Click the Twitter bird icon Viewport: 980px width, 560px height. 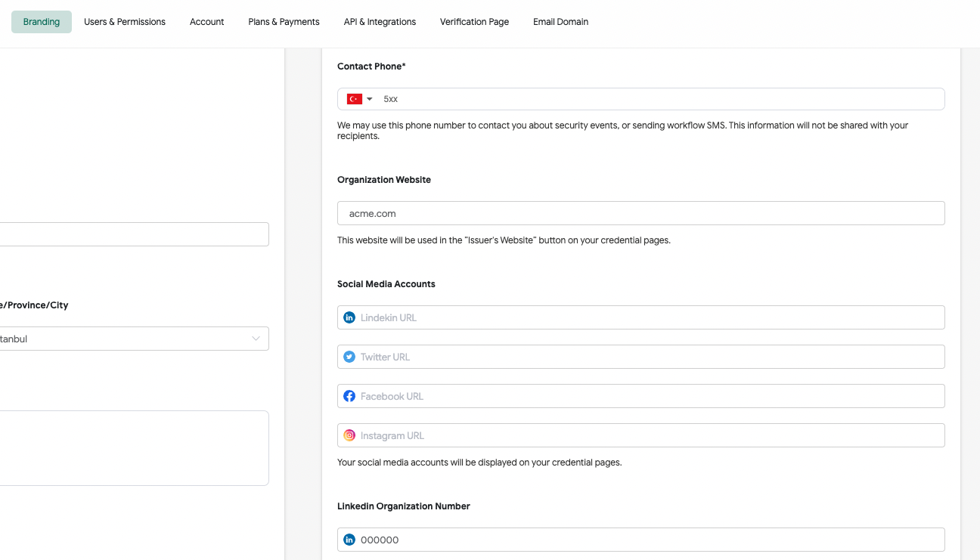(x=349, y=357)
